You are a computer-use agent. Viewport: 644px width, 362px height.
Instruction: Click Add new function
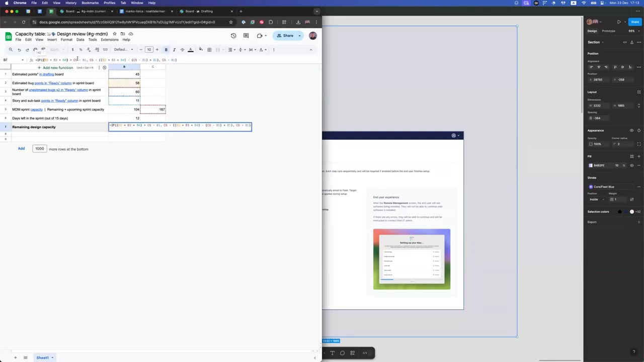pyautogui.click(x=55, y=67)
